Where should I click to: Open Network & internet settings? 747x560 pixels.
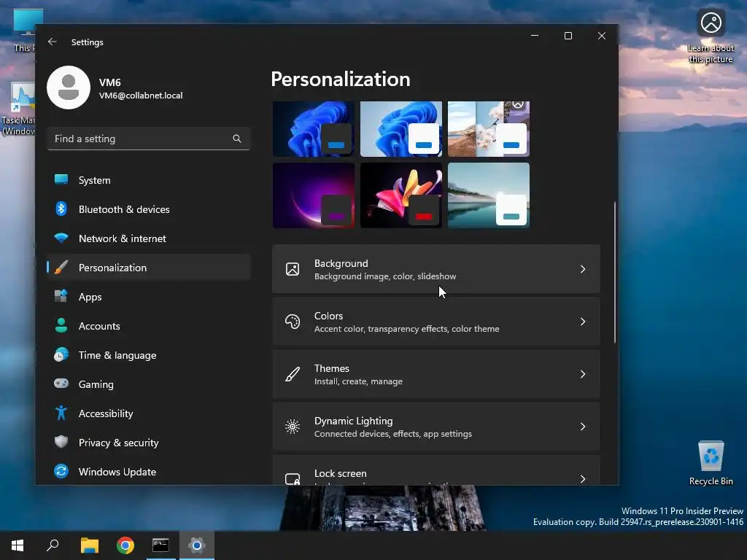149,238
